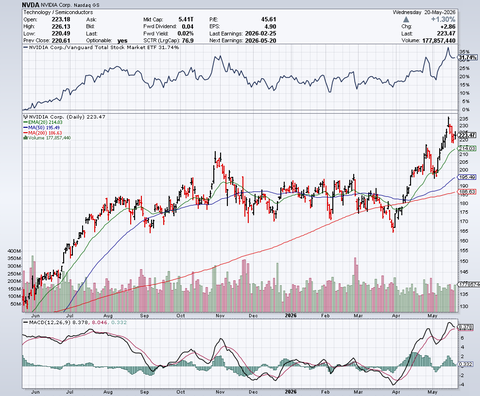480x396 pixels.
Task: Click the 'Wednesday 20-May-2026' date
Action: click(x=424, y=12)
